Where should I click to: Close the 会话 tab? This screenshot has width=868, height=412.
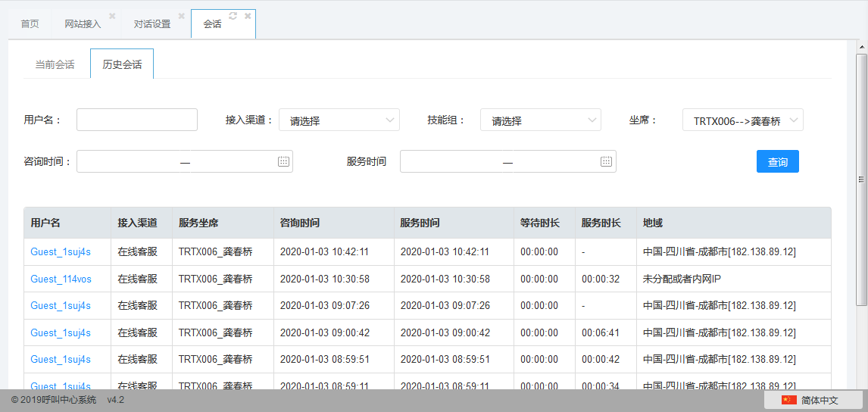(248, 16)
